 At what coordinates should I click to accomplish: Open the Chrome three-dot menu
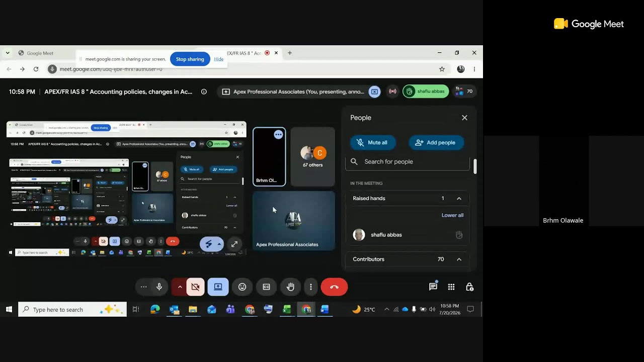click(474, 69)
